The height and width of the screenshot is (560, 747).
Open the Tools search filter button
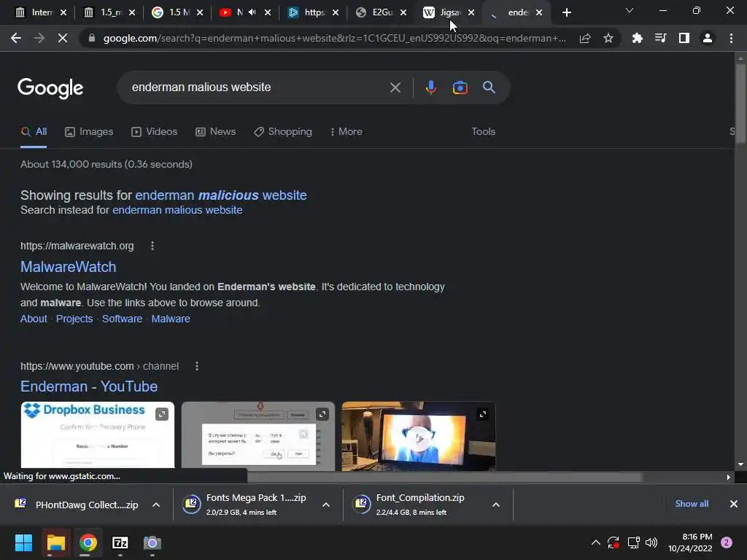click(x=483, y=132)
